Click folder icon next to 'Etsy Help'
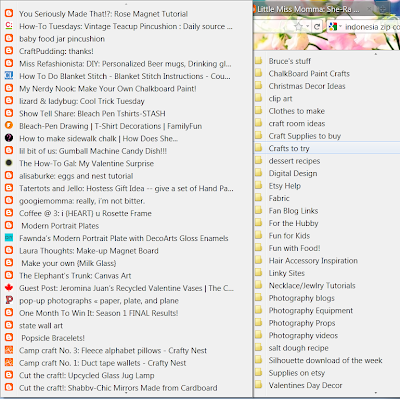The width and height of the screenshot is (400, 399). (259, 185)
